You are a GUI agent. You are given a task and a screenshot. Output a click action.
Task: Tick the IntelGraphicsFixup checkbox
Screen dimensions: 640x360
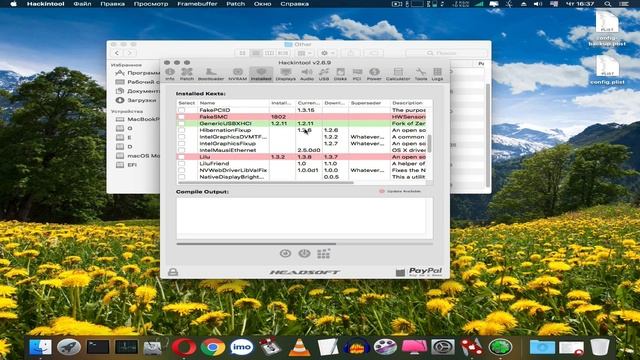tap(182, 144)
